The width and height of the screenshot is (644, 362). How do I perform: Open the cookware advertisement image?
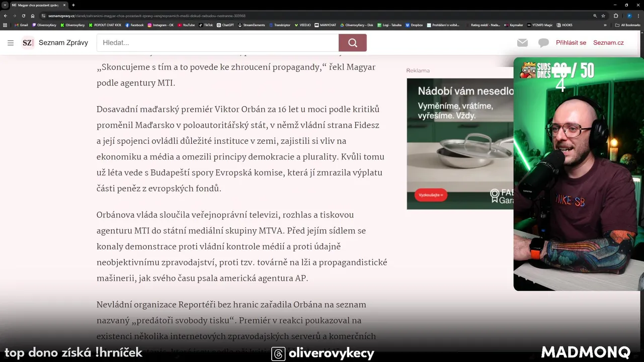(460, 143)
